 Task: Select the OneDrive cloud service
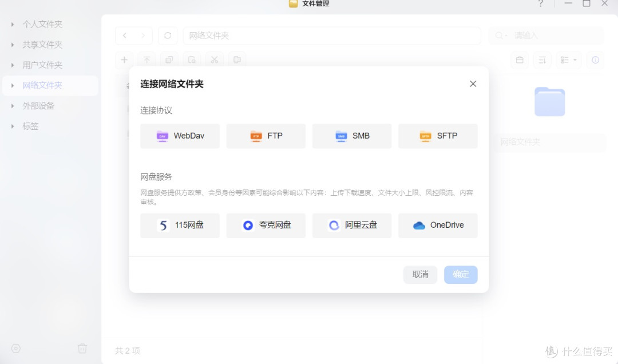[438, 225]
